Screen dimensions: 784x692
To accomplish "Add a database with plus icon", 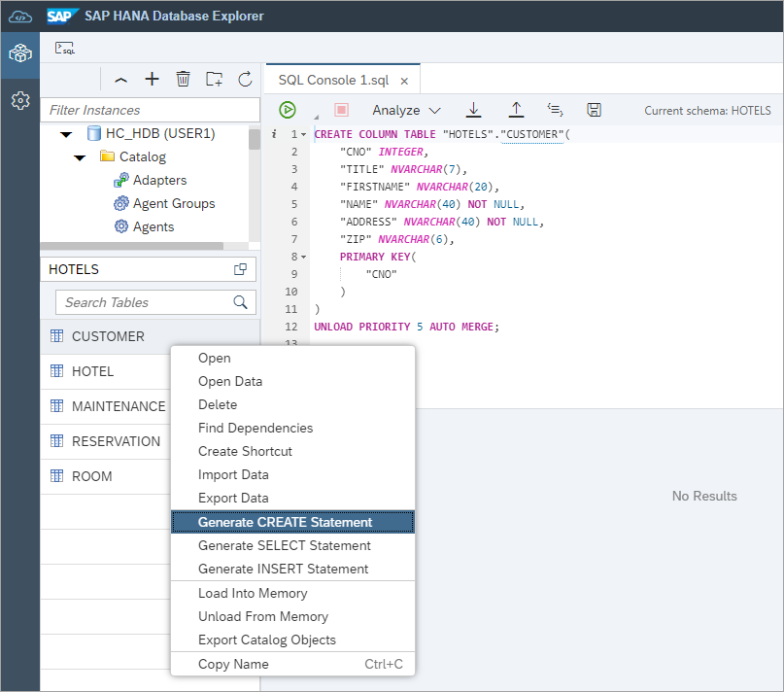I will [x=152, y=79].
